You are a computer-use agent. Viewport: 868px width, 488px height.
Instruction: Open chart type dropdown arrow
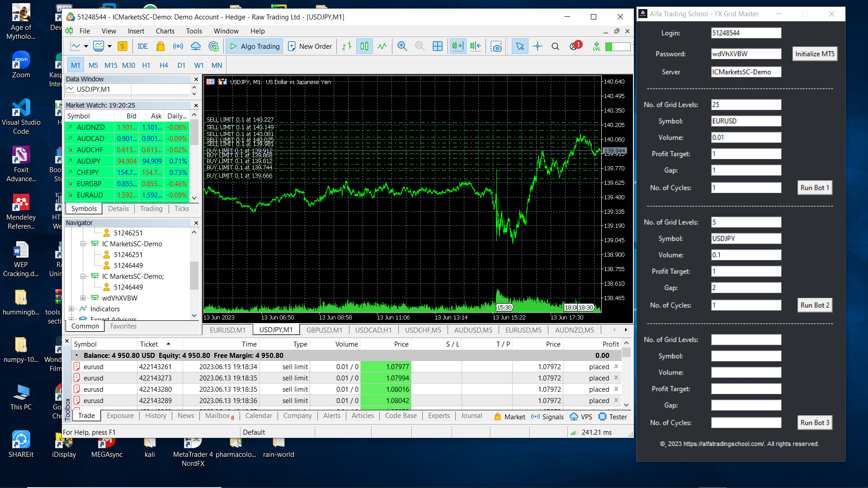(86, 46)
